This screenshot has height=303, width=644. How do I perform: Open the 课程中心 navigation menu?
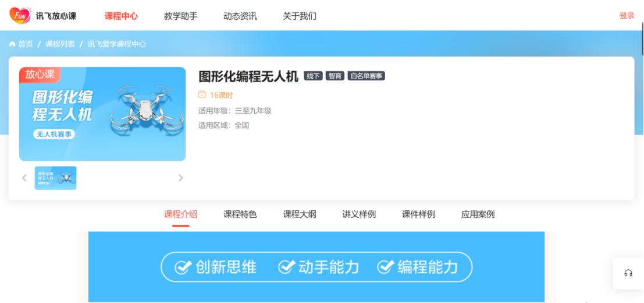point(121,16)
